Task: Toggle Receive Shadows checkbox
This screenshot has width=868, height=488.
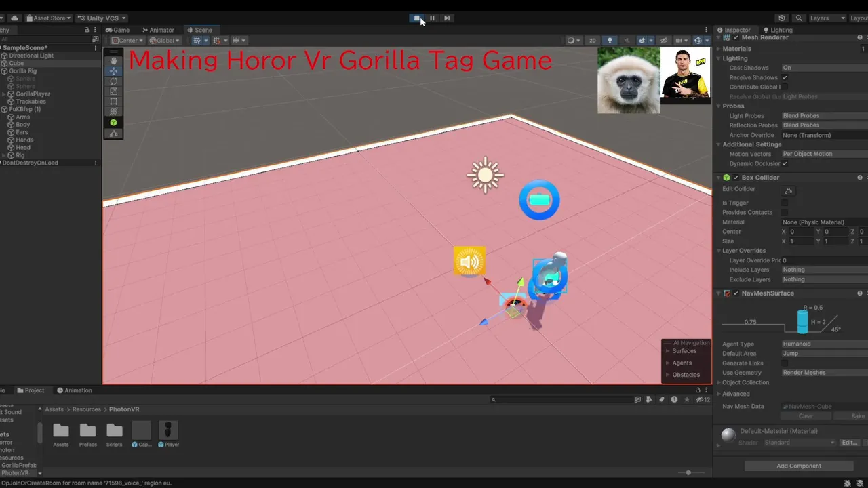Action: pos(785,77)
